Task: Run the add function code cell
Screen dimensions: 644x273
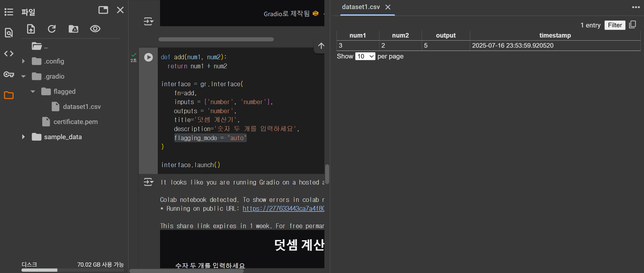Action: 148,57
